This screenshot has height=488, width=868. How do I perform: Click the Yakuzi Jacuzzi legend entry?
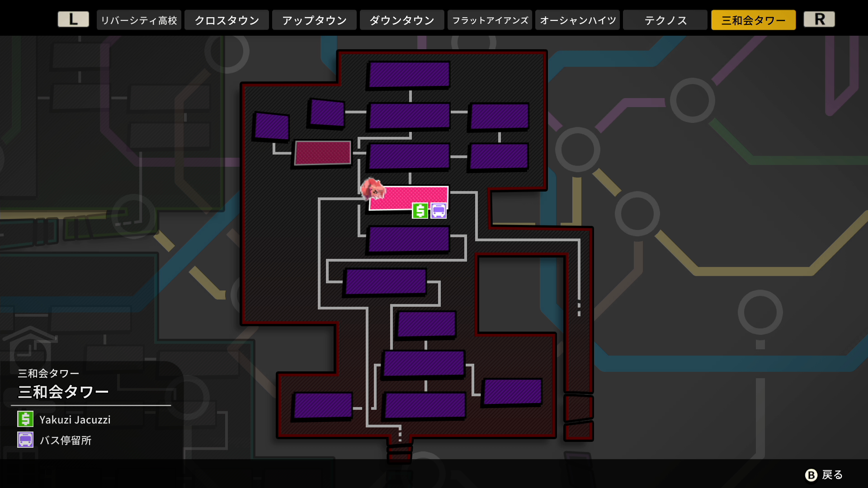(64, 419)
